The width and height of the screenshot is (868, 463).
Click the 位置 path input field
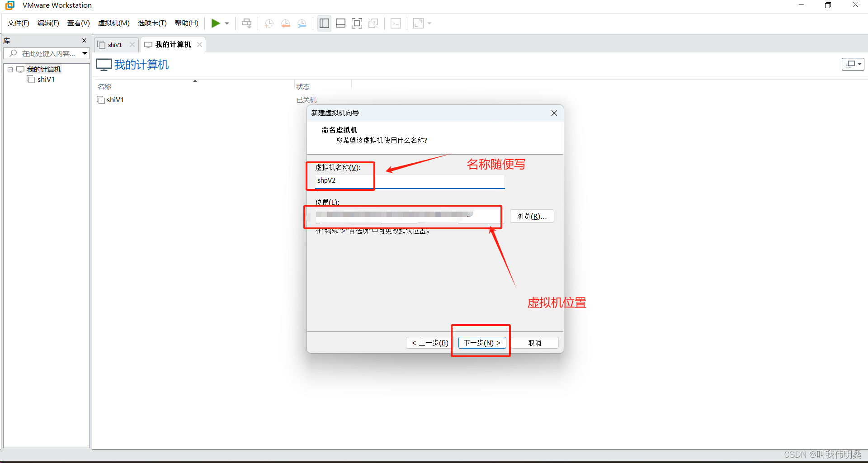(410, 216)
